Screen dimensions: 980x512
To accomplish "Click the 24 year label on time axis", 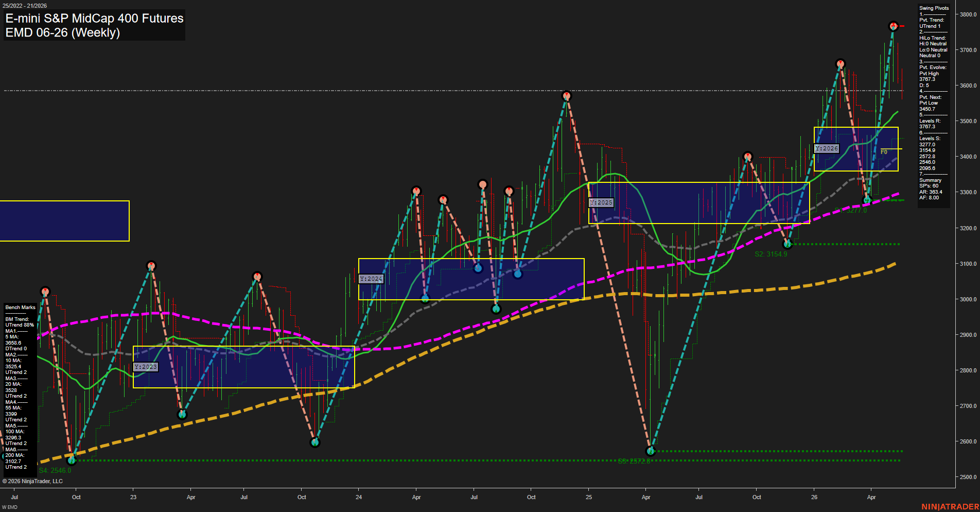I will coord(359,497).
